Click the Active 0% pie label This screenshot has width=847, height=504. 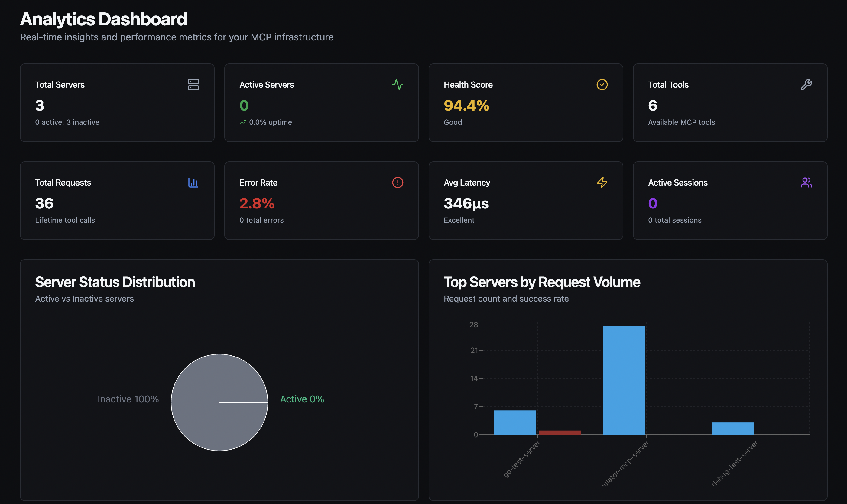click(302, 399)
